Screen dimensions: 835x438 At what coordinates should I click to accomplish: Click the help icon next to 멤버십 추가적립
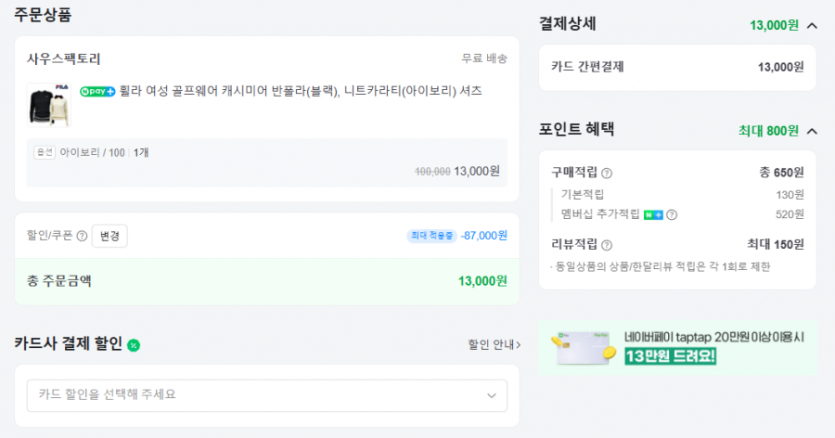[x=672, y=214]
